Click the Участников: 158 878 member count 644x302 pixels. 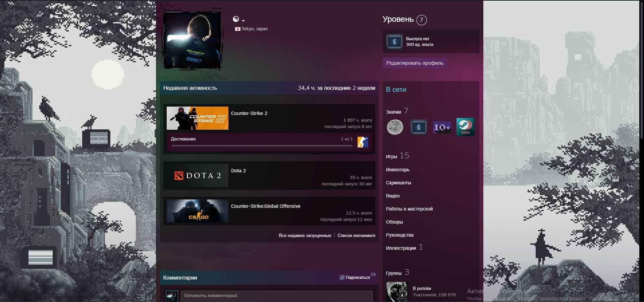tap(434, 295)
